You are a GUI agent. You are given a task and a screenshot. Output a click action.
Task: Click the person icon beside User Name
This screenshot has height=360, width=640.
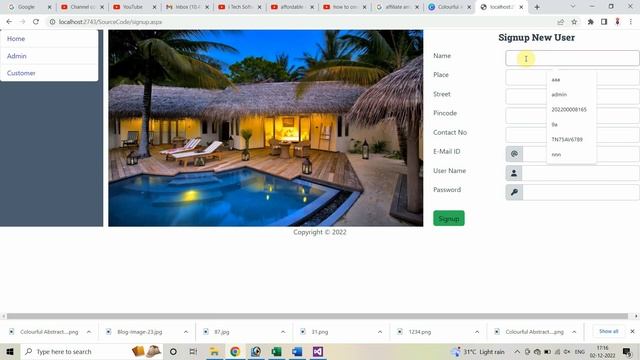click(x=514, y=173)
